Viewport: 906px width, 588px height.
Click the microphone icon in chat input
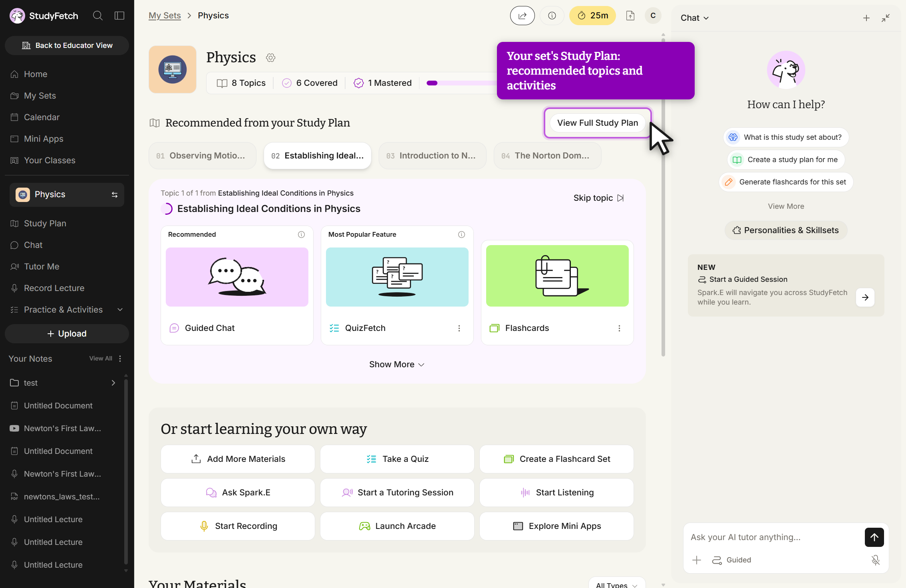[x=876, y=560]
